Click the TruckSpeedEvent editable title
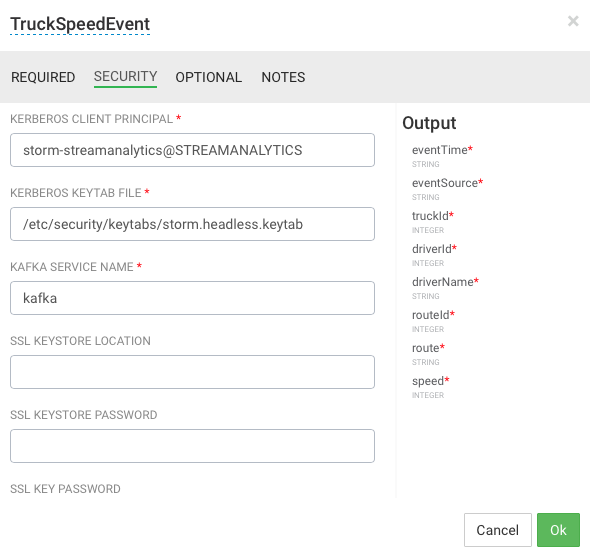590x556 pixels. tap(80, 24)
